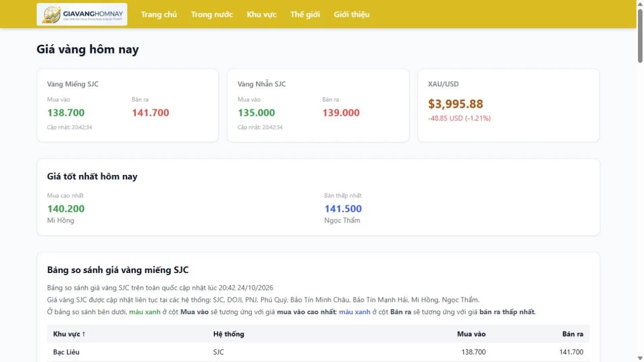Screen dimensions: 644x362
Task: Click the Bảng so sánh giá vàng miếng SJC heading
Action: [118, 270]
